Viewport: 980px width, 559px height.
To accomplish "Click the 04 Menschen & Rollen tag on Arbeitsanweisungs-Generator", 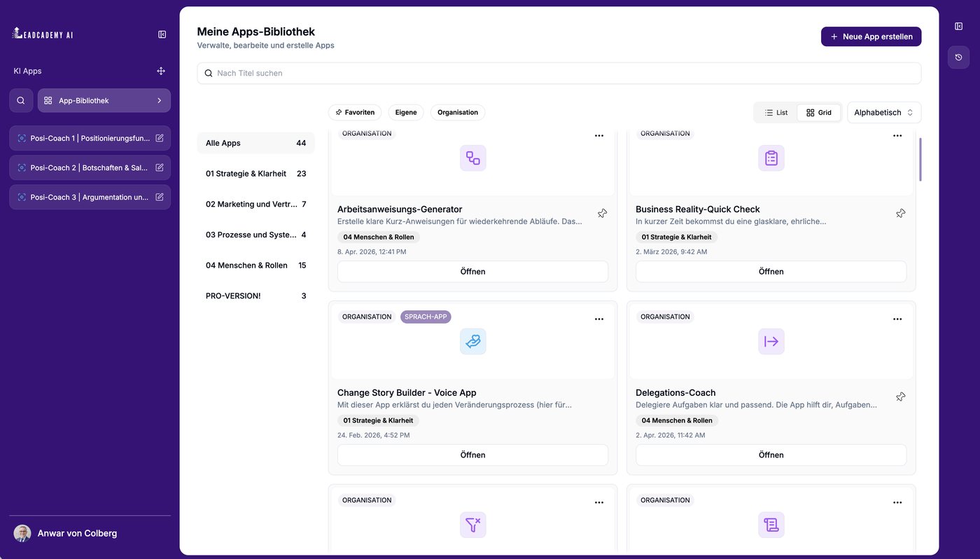I will [379, 237].
